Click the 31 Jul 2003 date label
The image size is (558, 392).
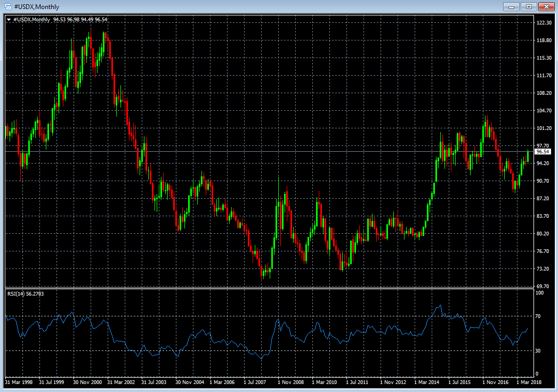(153, 382)
